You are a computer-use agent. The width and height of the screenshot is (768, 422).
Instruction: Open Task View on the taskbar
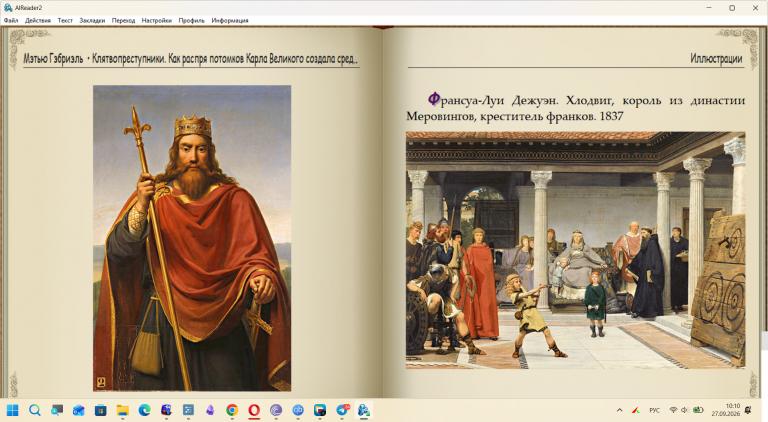(57, 410)
